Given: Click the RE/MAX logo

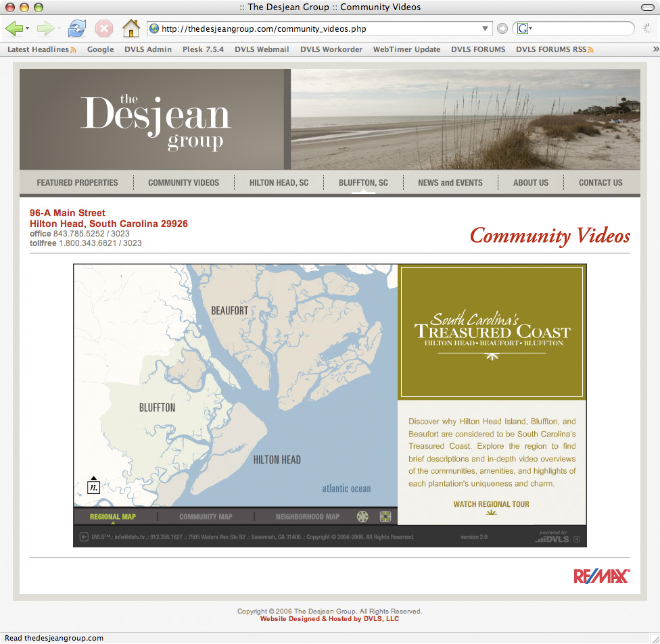Looking at the screenshot, I should [x=601, y=576].
